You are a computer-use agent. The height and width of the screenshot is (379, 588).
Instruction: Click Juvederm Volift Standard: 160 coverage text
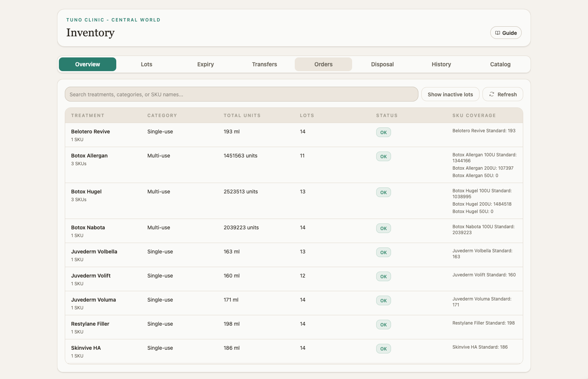(484, 275)
